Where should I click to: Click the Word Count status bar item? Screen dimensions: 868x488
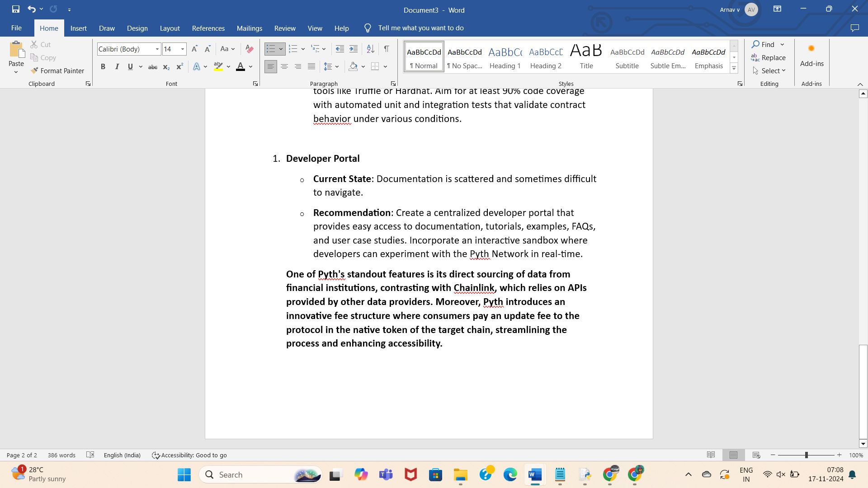coord(61,455)
